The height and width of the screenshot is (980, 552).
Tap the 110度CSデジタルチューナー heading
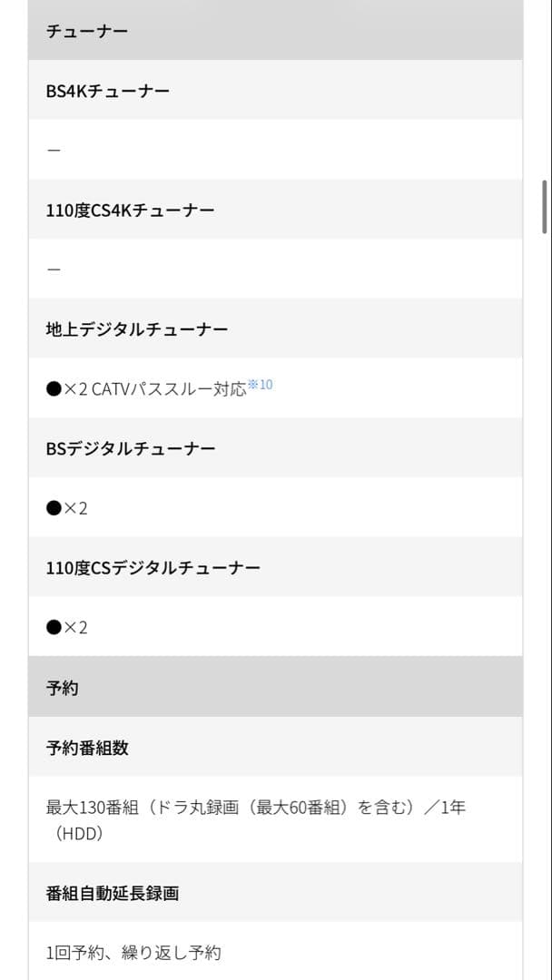point(153,568)
